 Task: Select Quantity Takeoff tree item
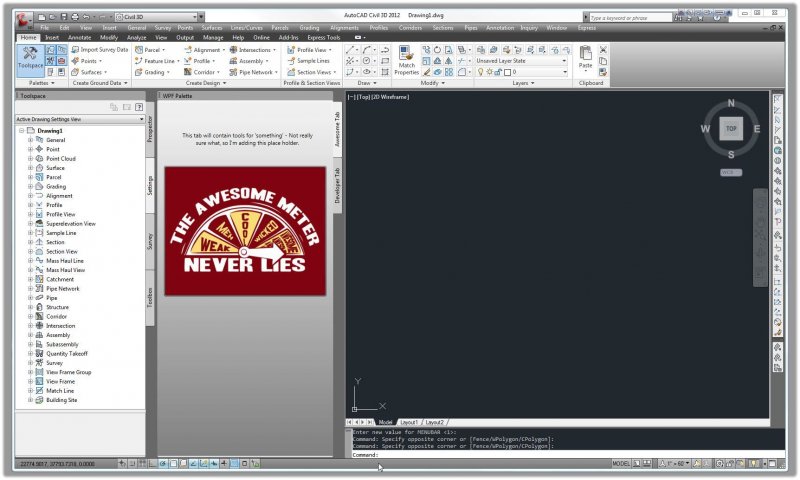(x=67, y=353)
